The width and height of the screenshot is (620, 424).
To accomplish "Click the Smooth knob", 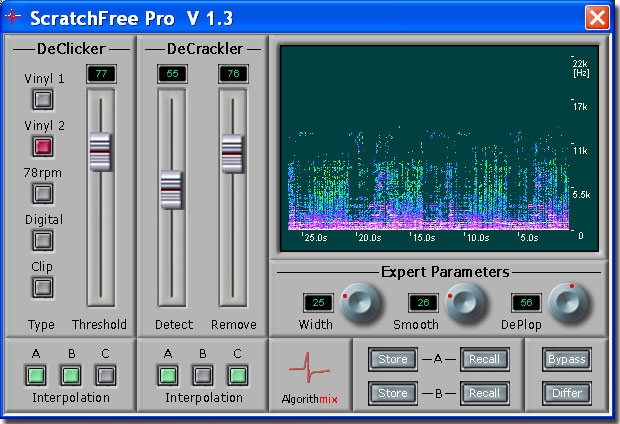I will [464, 302].
